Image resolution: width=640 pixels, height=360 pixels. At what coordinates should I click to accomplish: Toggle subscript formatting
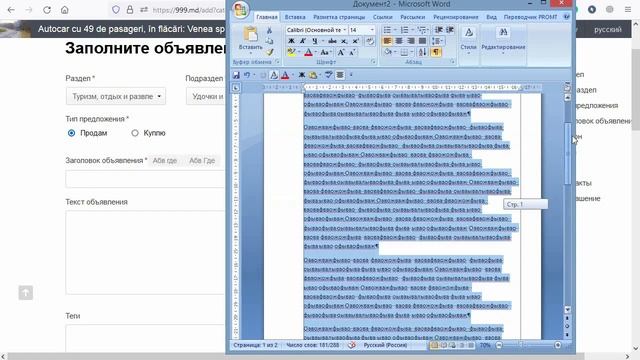(x=344, y=41)
